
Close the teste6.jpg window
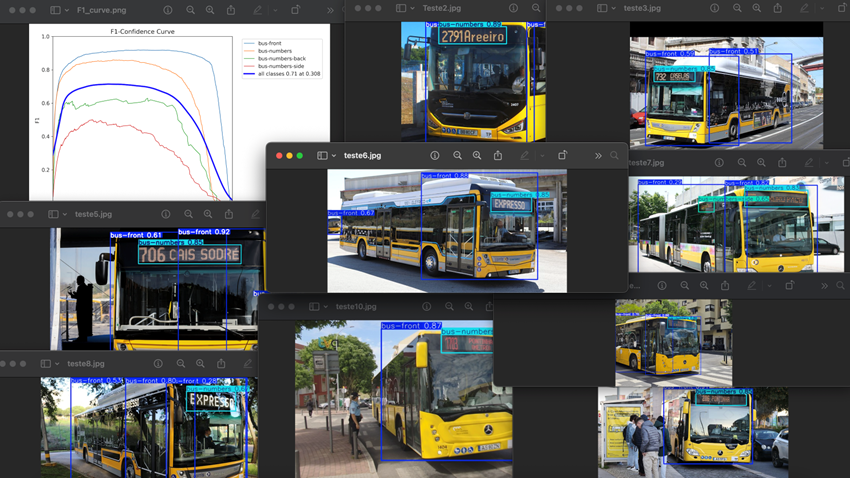point(279,156)
